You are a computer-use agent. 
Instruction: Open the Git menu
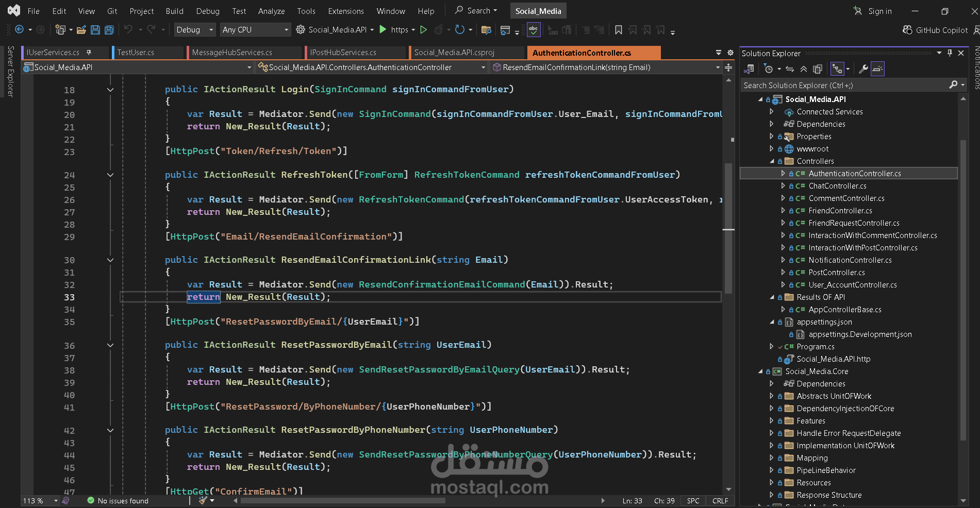pyautogui.click(x=112, y=10)
